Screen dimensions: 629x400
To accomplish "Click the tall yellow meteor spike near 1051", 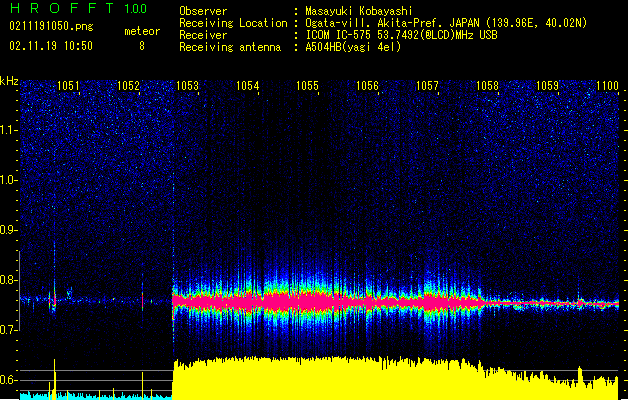I will 55,379.
